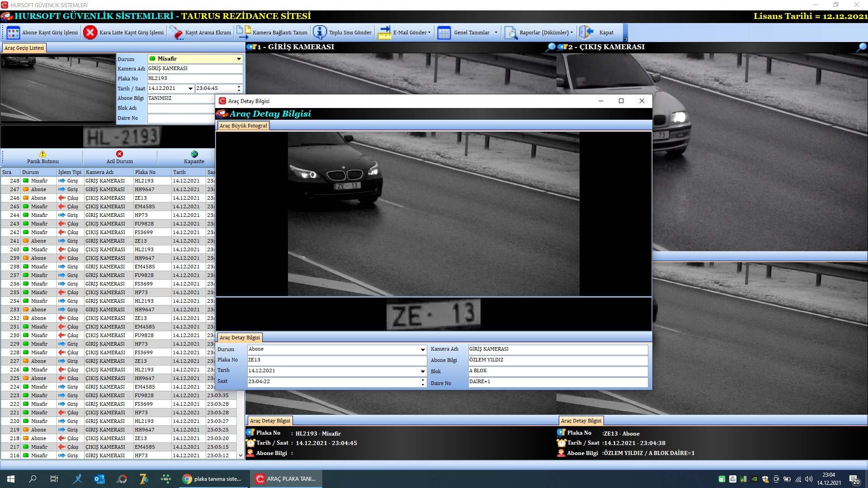Expand the Misafir Durum dropdown
The image size is (868, 488).
(239, 59)
